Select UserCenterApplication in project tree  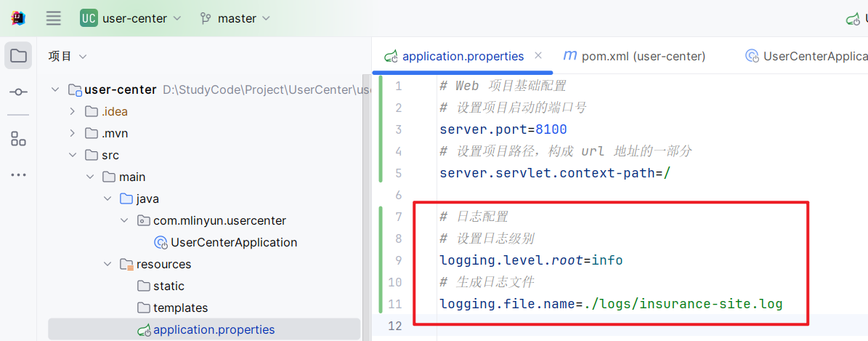pyautogui.click(x=233, y=242)
